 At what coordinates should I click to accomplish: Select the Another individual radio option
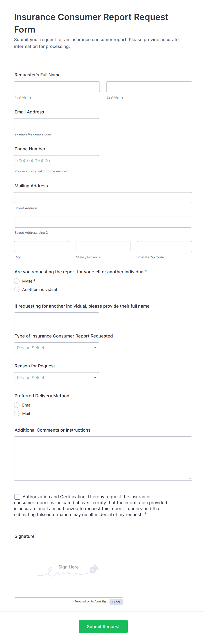point(17,290)
